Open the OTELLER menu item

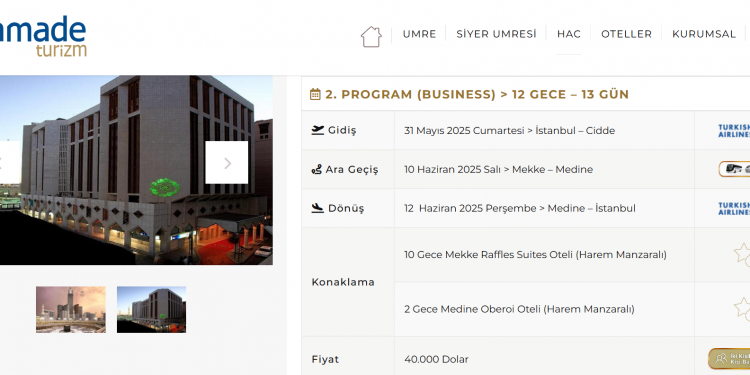(x=627, y=34)
